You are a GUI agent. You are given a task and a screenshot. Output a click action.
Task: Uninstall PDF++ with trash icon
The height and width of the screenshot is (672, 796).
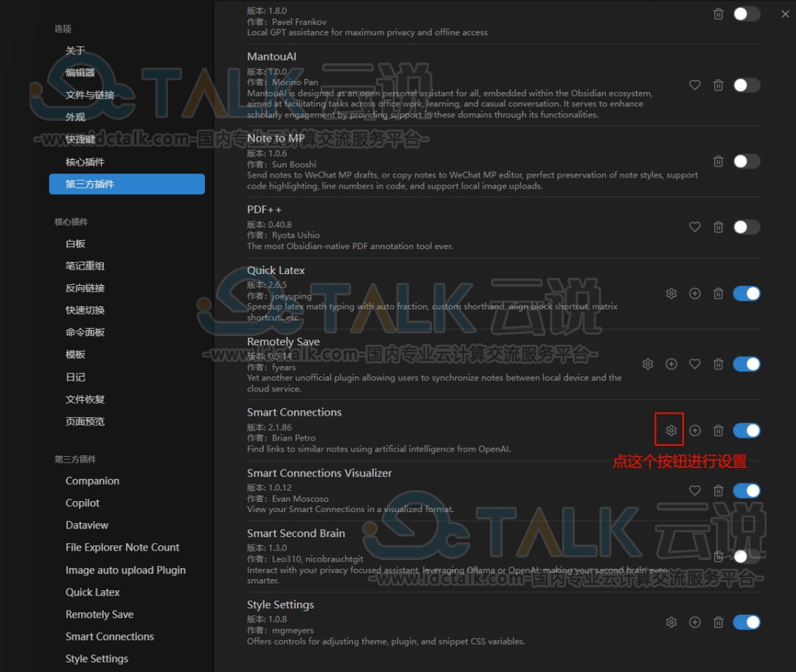[x=719, y=227]
